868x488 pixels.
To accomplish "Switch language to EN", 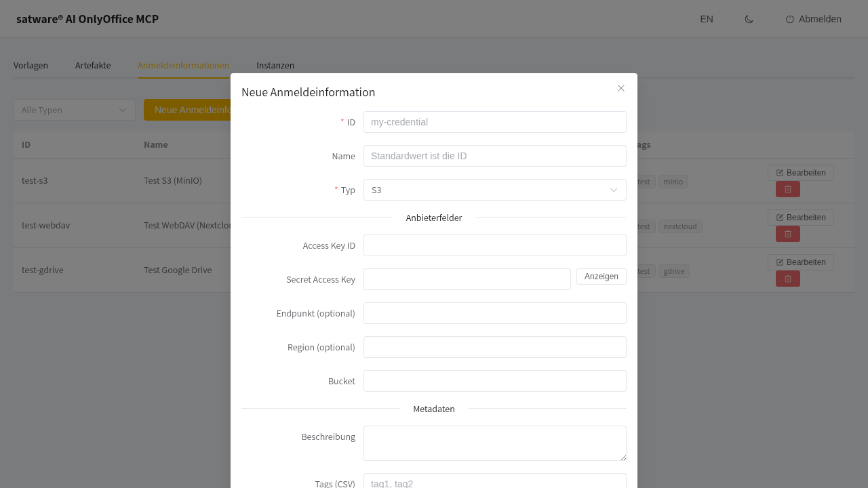I will (707, 19).
